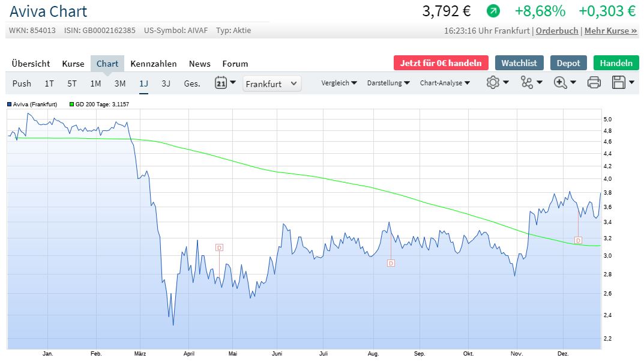This screenshot has width=644, height=361.
Task: Click the green price-up arrow icon
Action: (493, 11)
